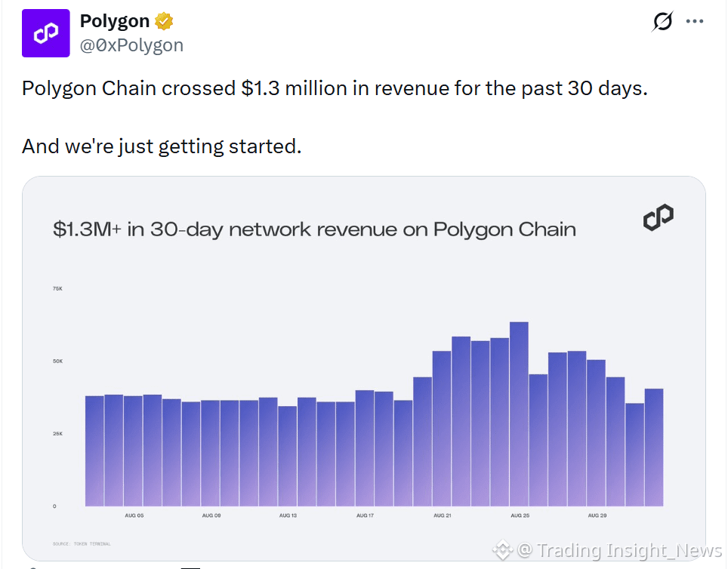Click the tallest bar at AUG 25
This screenshot has height=569, width=728.
[519, 414]
